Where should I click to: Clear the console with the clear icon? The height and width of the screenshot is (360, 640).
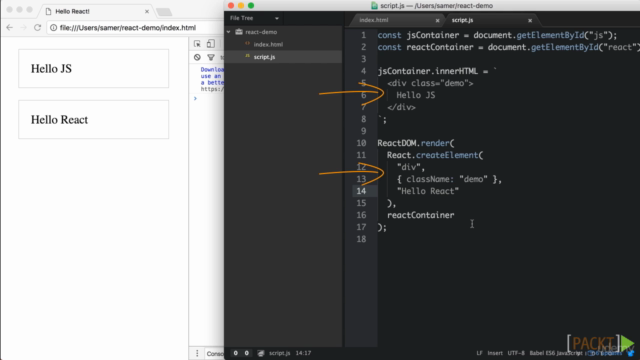197,58
